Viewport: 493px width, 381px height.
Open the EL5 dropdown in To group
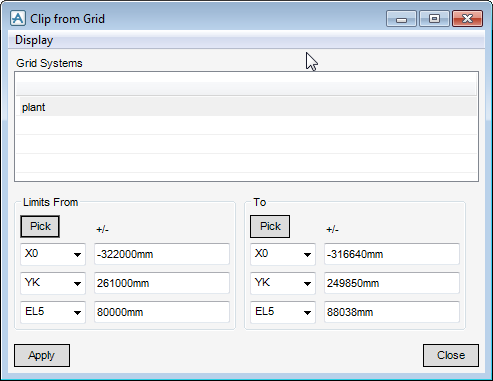(283, 312)
